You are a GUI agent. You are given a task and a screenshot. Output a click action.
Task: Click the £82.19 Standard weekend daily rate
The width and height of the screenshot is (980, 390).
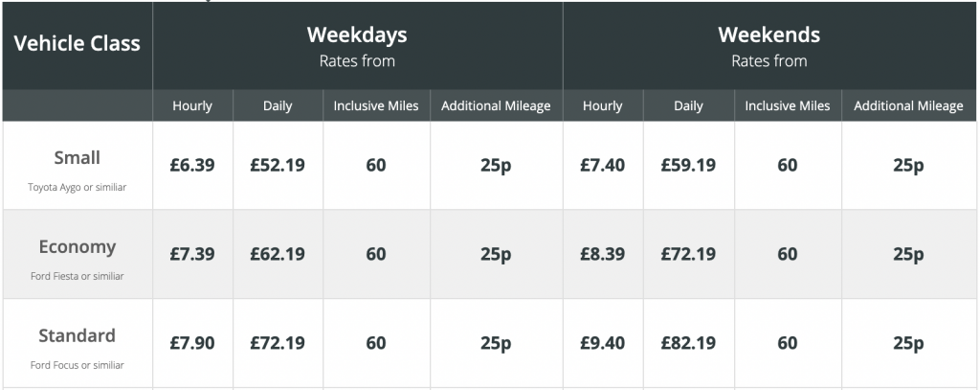click(x=688, y=343)
